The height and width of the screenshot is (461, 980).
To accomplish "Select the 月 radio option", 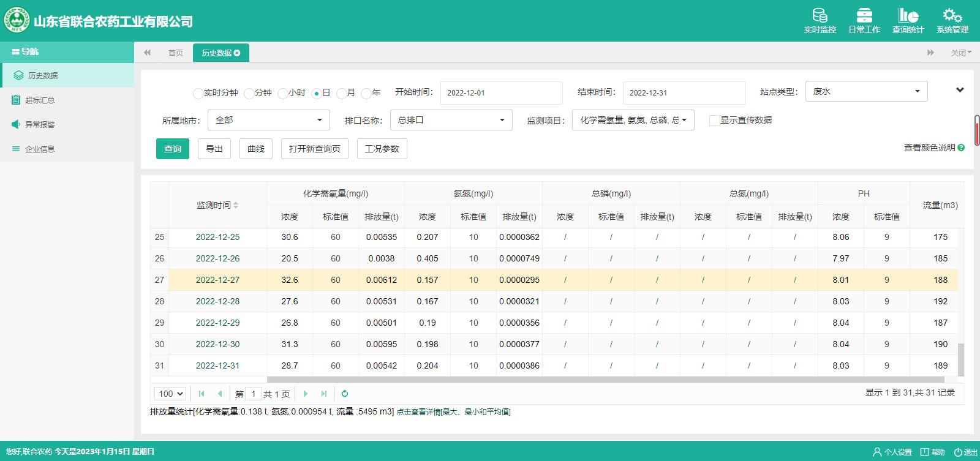I will click(x=341, y=93).
